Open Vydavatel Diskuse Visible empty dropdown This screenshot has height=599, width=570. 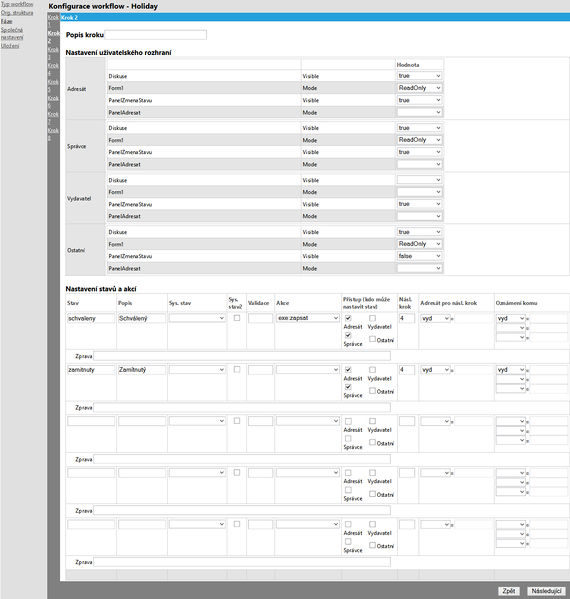[419, 180]
